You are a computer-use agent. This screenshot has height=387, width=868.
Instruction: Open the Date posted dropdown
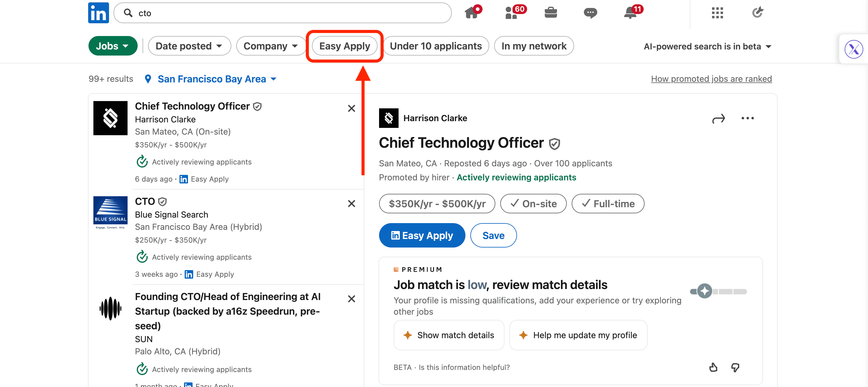[189, 46]
